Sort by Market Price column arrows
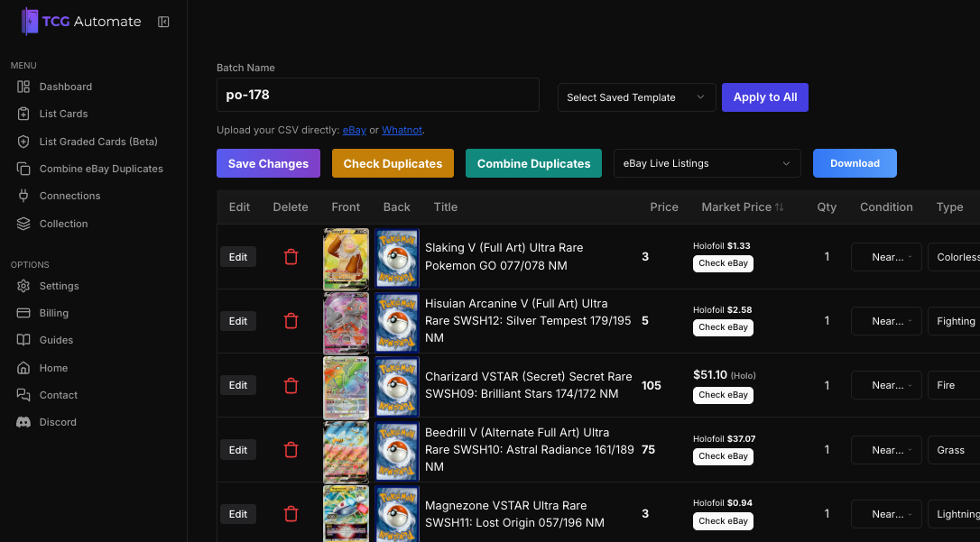 779,207
